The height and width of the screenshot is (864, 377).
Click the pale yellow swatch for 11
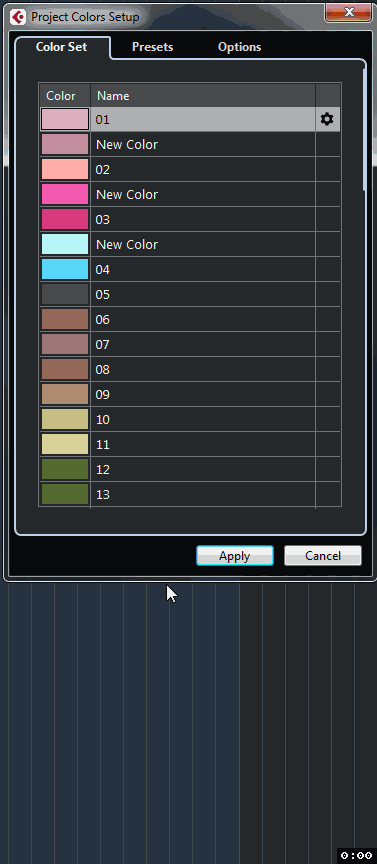[65, 444]
